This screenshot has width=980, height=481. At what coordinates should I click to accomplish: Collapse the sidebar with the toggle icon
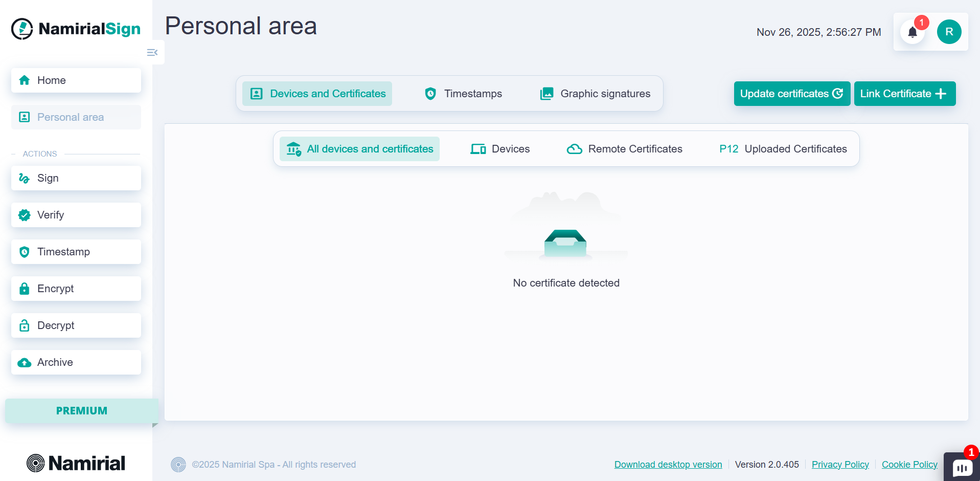[x=152, y=53]
